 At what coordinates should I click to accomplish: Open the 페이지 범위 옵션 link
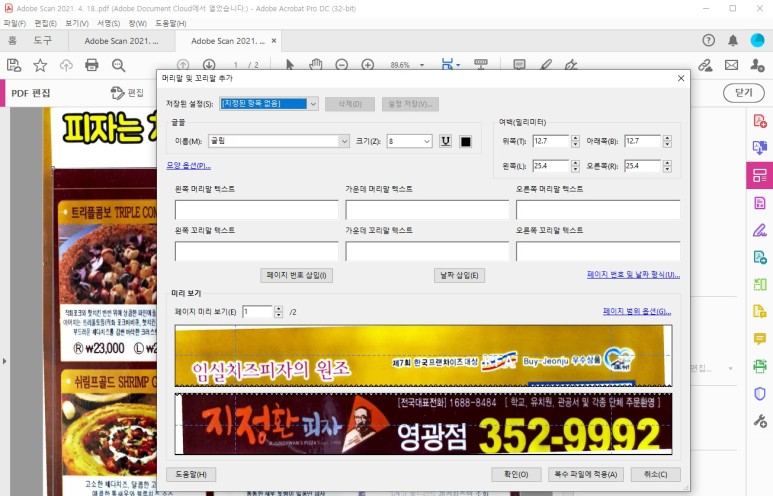point(637,312)
